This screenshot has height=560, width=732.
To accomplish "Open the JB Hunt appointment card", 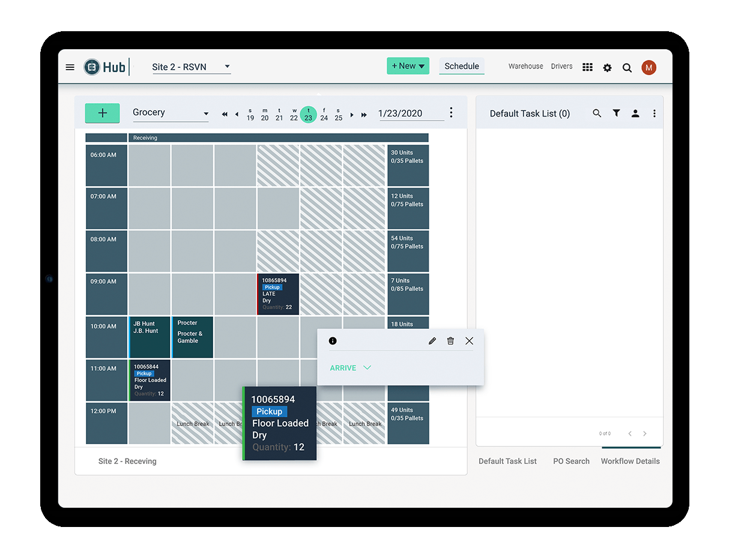I will tap(150, 337).
